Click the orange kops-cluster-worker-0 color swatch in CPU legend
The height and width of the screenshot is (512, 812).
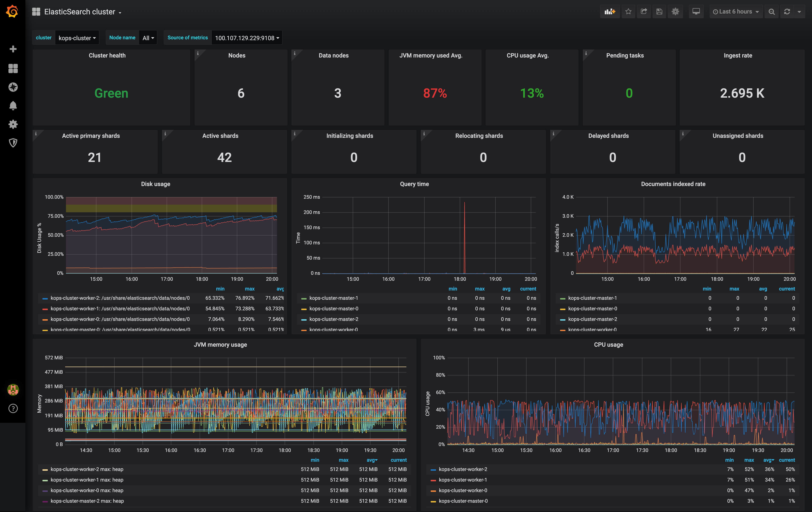point(433,491)
